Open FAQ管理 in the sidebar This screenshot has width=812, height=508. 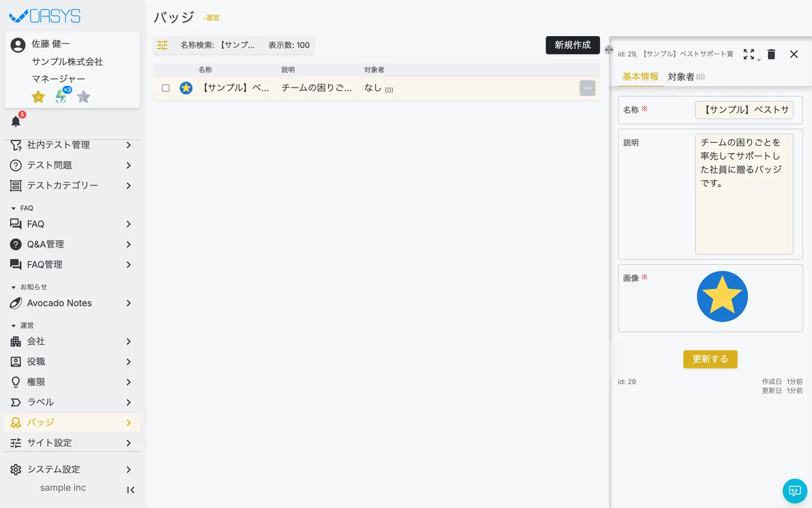pos(72,265)
